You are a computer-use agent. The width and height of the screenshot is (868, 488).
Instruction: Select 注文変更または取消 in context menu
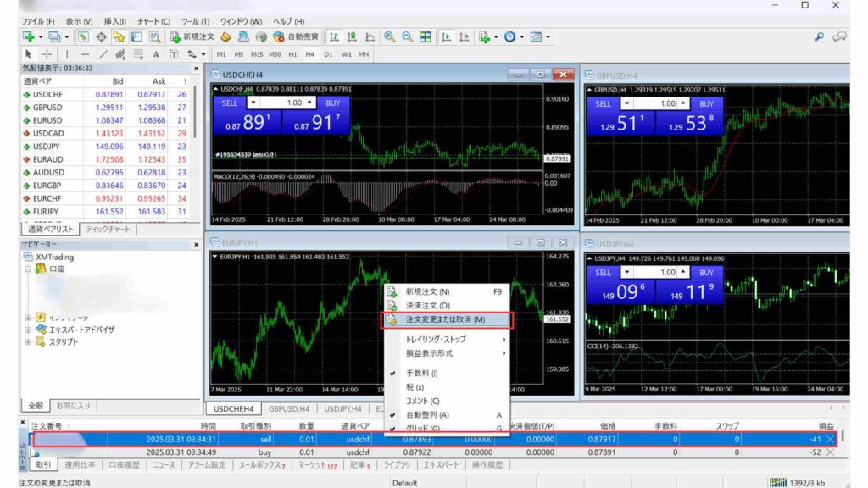click(445, 319)
